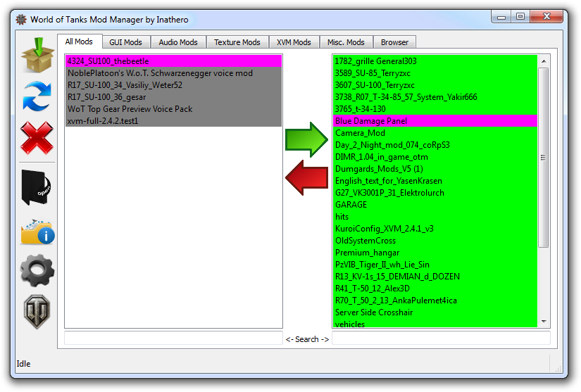Click the green right arrow to enable mod

coord(306,139)
